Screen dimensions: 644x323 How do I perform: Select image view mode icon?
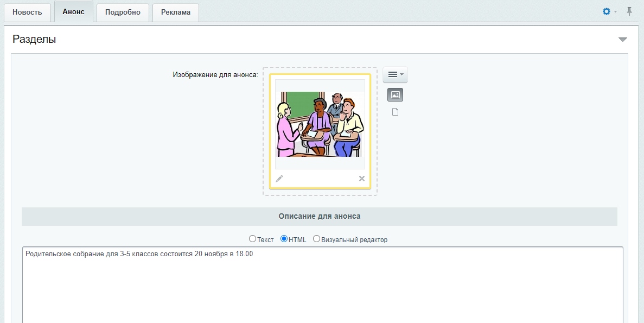[x=395, y=95]
